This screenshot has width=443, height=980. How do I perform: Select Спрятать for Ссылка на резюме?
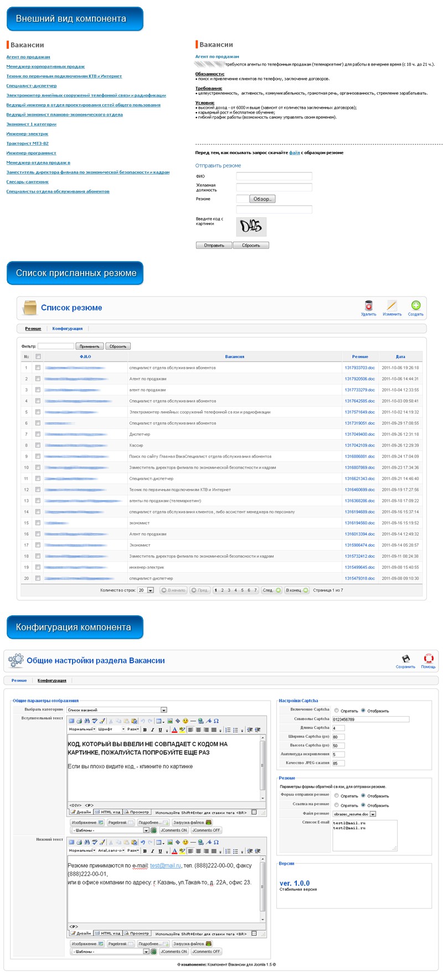click(336, 805)
